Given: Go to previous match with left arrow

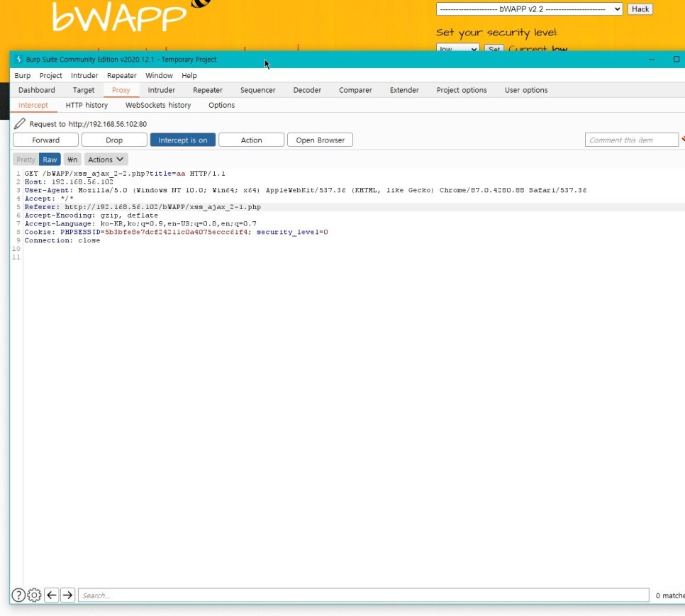Looking at the screenshot, I should [x=52, y=595].
